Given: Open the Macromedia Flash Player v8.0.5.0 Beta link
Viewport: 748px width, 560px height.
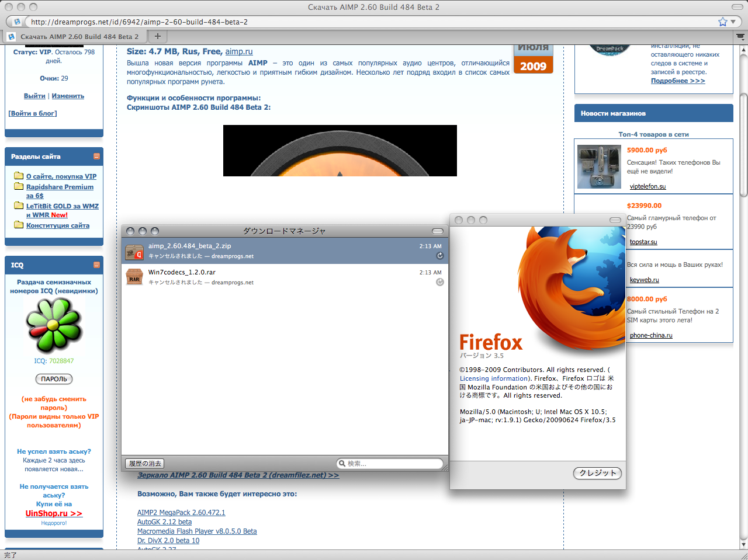Looking at the screenshot, I should click(197, 531).
